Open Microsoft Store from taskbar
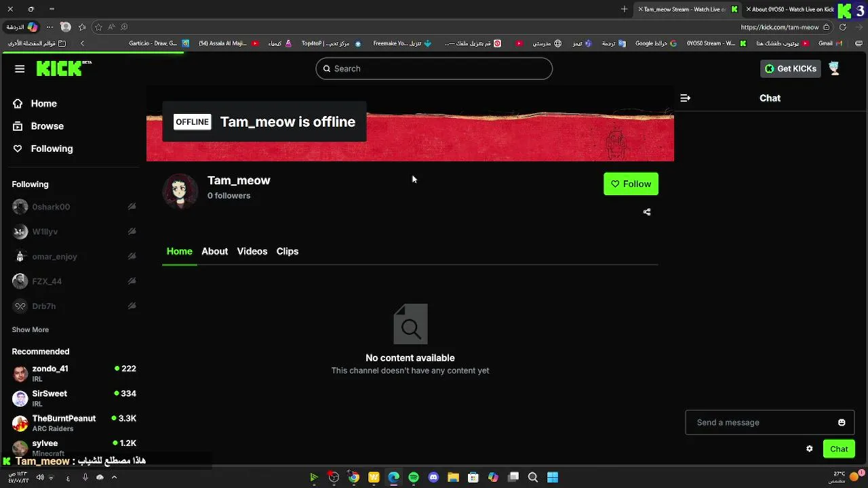The width and height of the screenshot is (868, 488). pos(473,477)
